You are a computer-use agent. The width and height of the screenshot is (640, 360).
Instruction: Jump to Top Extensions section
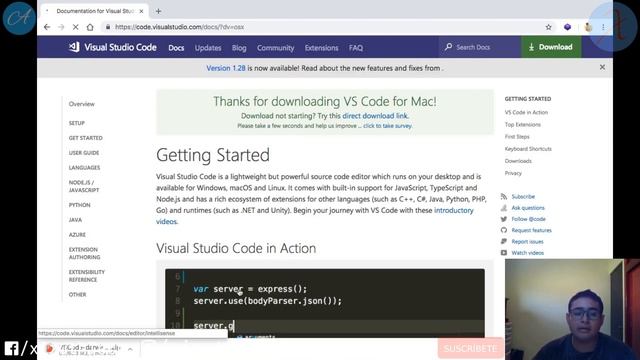click(522, 124)
